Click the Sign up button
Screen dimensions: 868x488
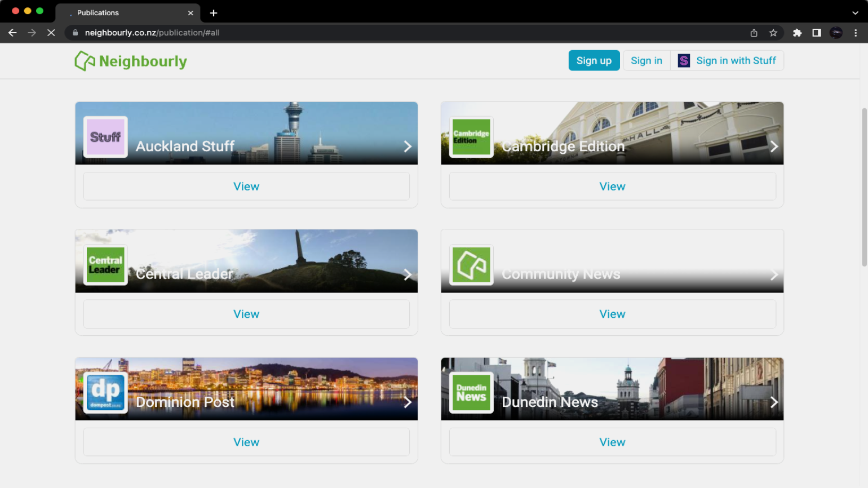pos(594,60)
